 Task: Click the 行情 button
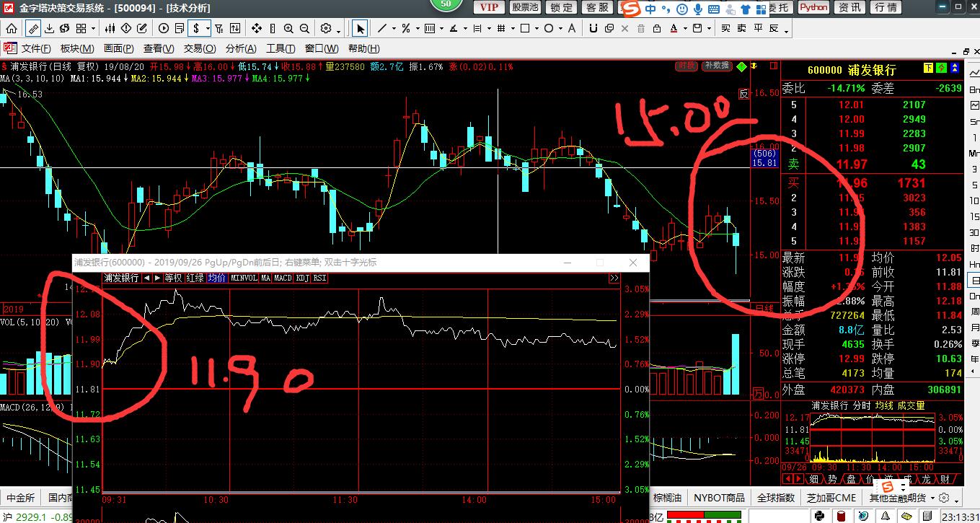(886, 7)
